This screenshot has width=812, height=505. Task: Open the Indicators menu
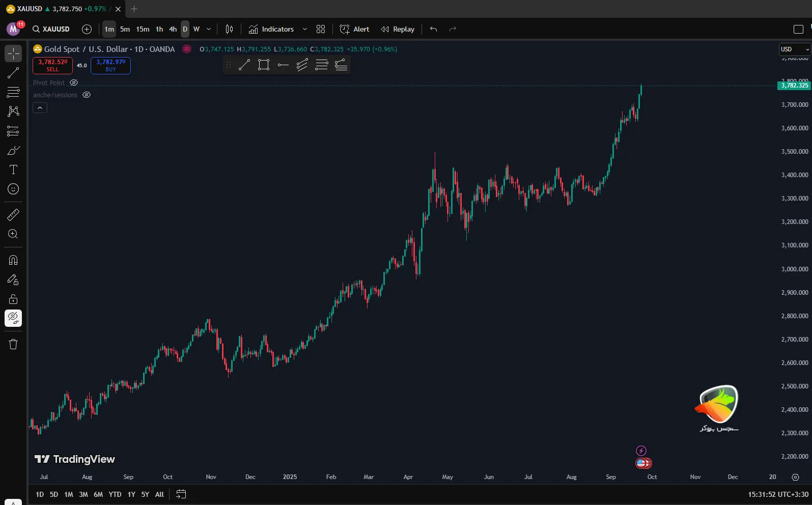pyautogui.click(x=271, y=29)
